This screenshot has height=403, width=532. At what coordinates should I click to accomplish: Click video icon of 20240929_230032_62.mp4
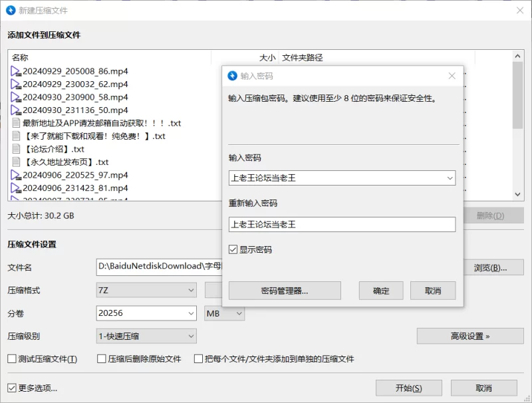pos(15,84)
